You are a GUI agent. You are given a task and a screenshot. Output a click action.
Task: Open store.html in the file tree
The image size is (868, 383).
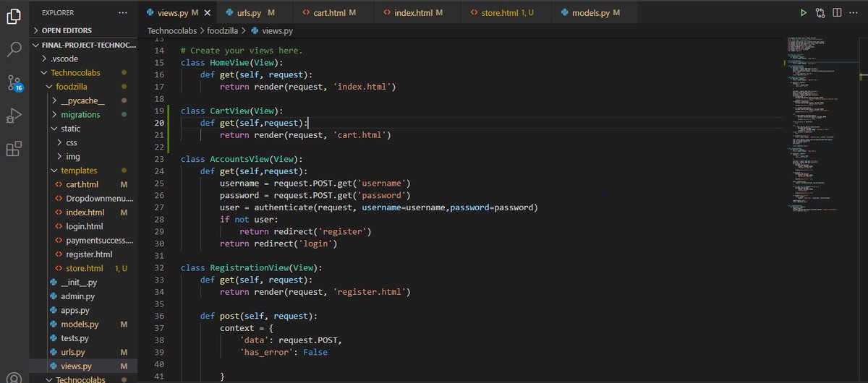(83, 268)
